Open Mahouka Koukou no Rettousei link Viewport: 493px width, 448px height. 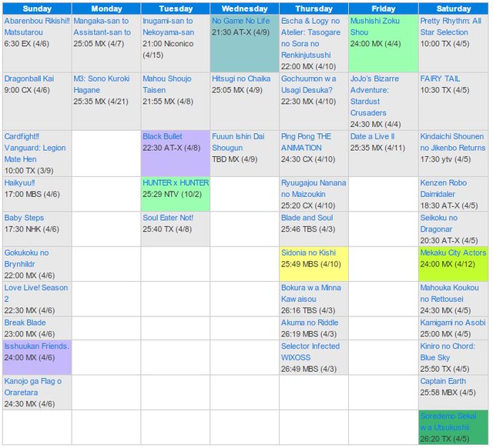[x=449, y=293]
